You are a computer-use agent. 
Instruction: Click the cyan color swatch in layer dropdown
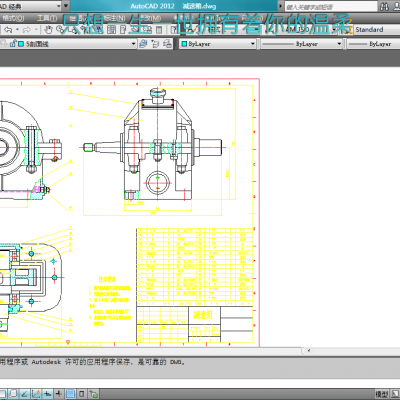[x=21, y=44]
